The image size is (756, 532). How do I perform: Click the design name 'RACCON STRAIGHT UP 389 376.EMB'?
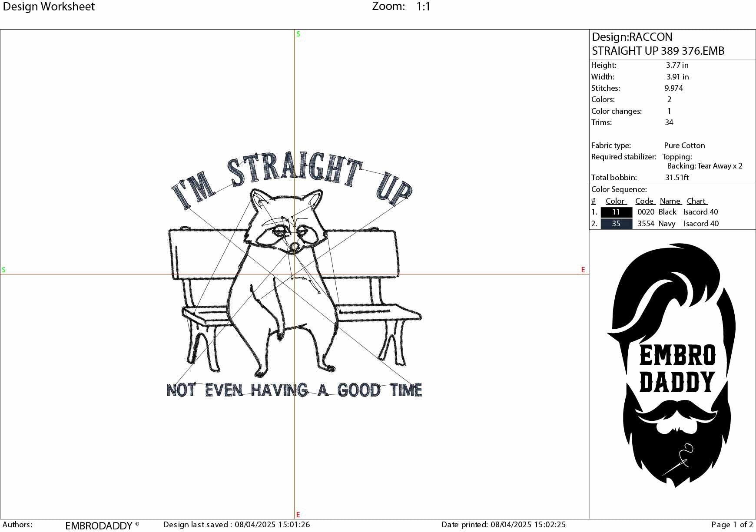click(x=658, y=44)
